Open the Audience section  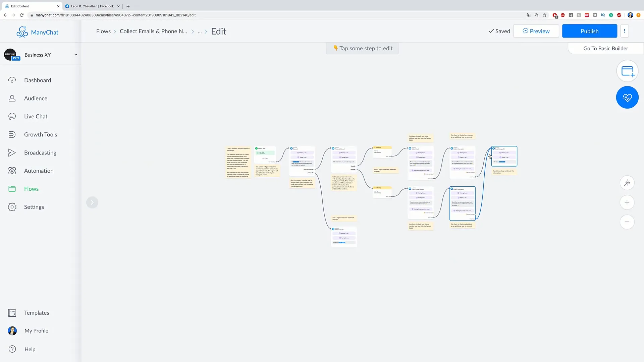35,98
